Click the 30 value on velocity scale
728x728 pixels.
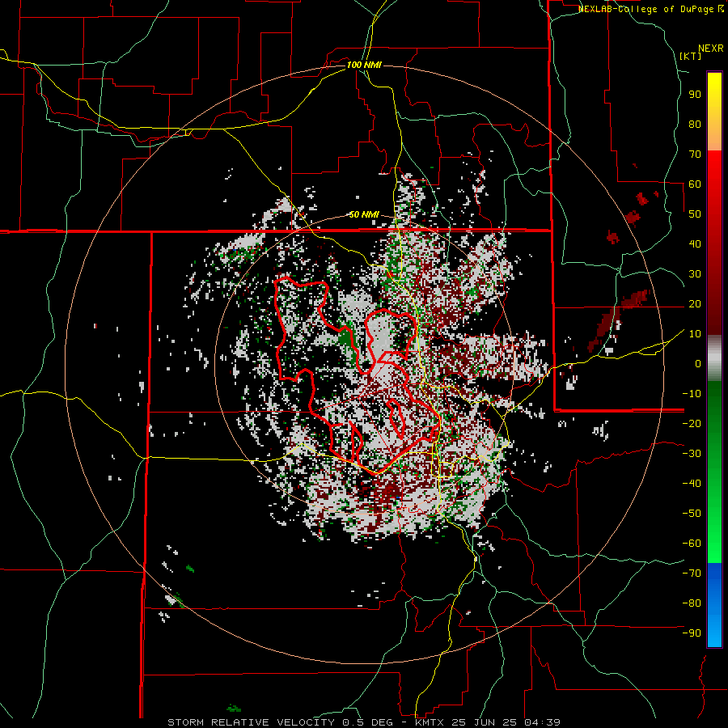695,274
